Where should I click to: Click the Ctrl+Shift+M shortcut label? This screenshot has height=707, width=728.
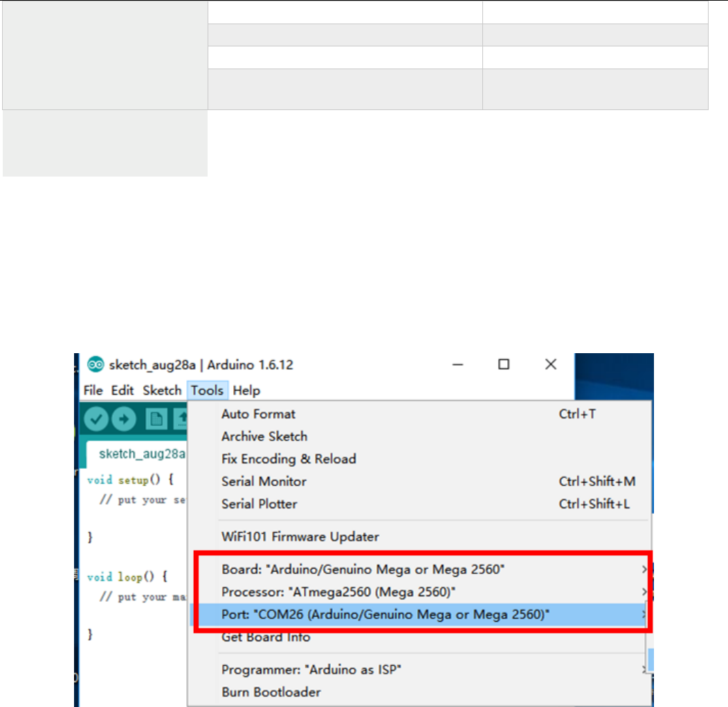[x=597, y=481]
